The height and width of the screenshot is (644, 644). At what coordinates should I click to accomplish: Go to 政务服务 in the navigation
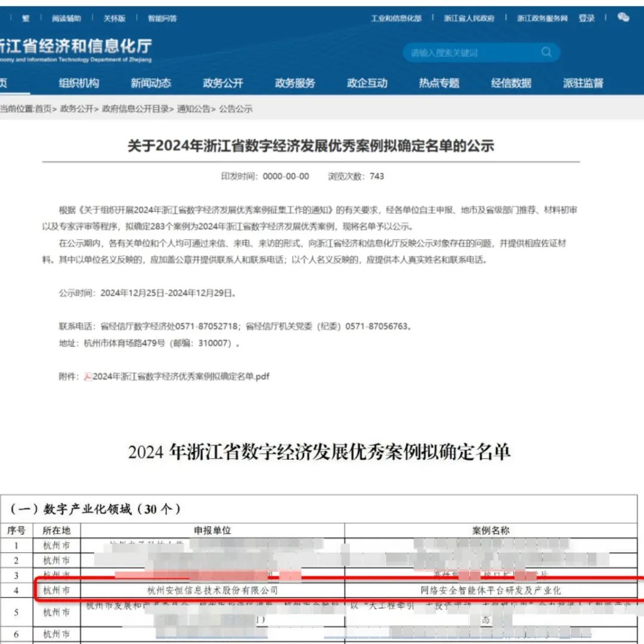pos(295,83)
